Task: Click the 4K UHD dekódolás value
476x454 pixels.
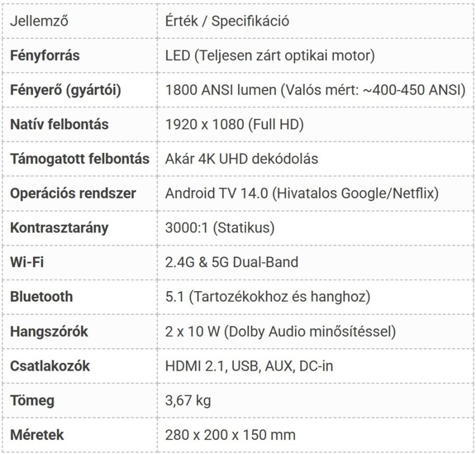Action: [x=242, y=159]
